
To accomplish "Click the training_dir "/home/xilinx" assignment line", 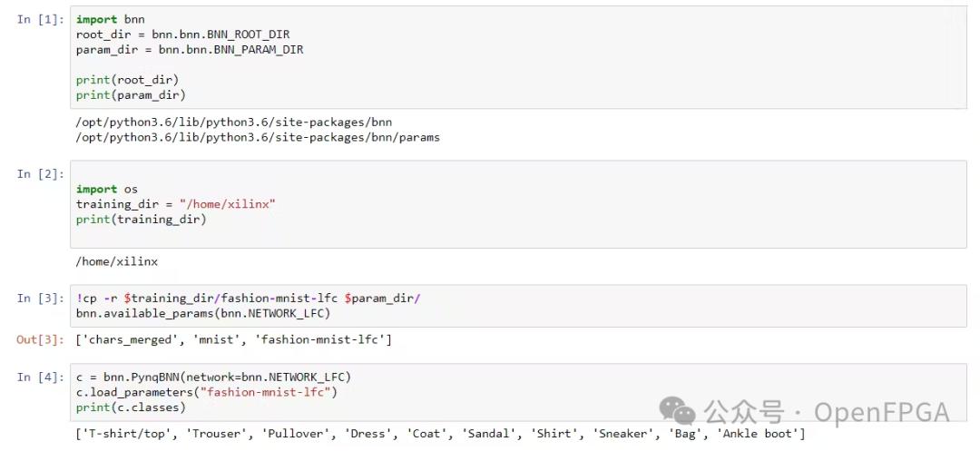I will [x=175, y=204].
